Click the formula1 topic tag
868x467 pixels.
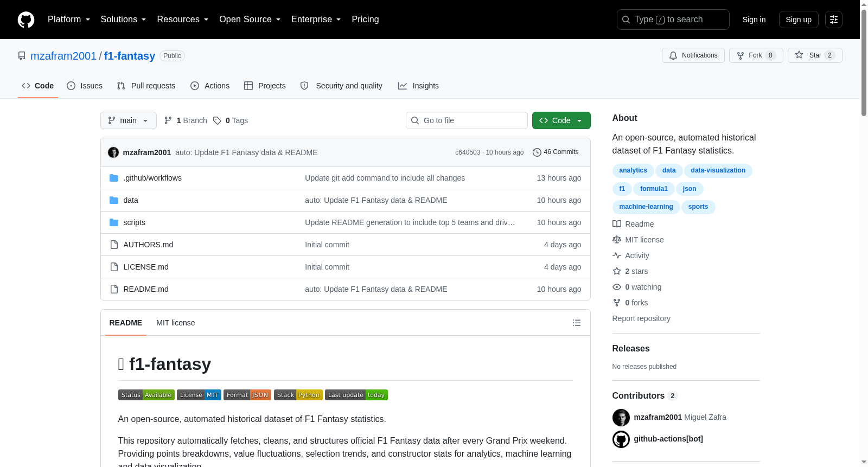pos(654,189)
